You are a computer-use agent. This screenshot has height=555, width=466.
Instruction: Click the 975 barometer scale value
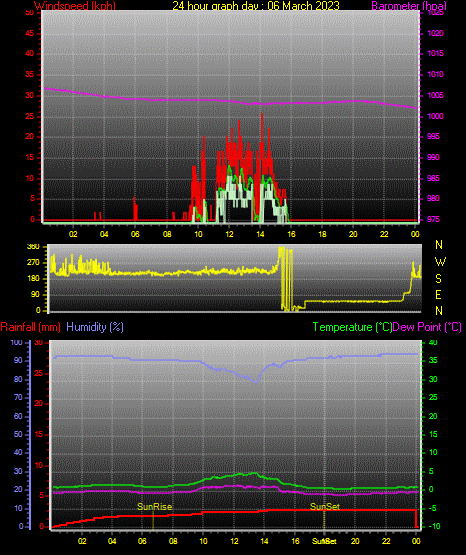[x=433, y=219]
